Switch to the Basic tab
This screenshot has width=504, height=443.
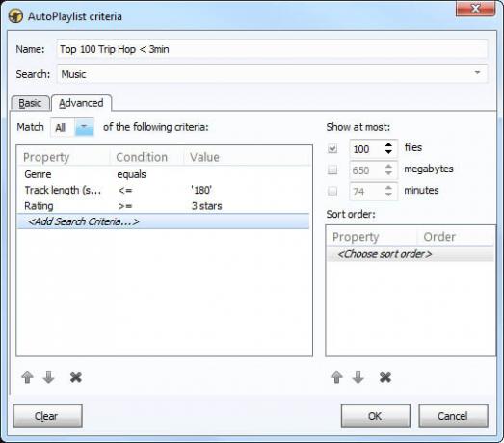[x=30, y=103]
